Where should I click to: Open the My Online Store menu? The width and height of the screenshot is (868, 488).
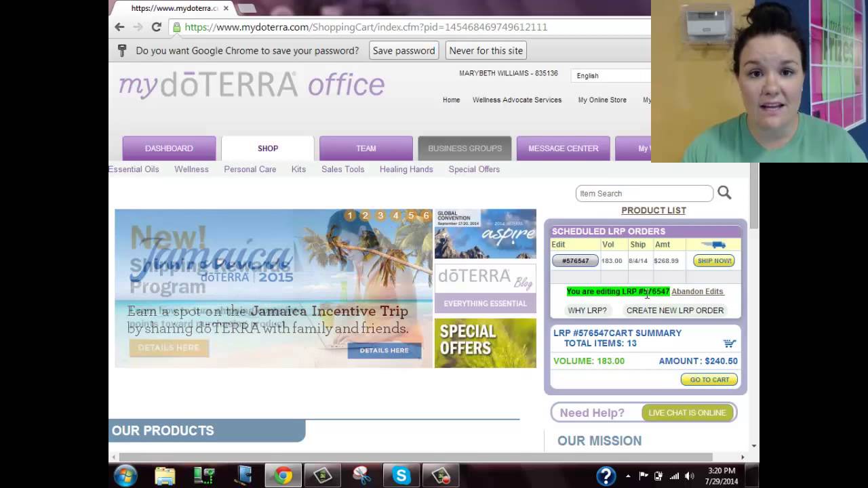pyautogui.click(x=602, y=100)
